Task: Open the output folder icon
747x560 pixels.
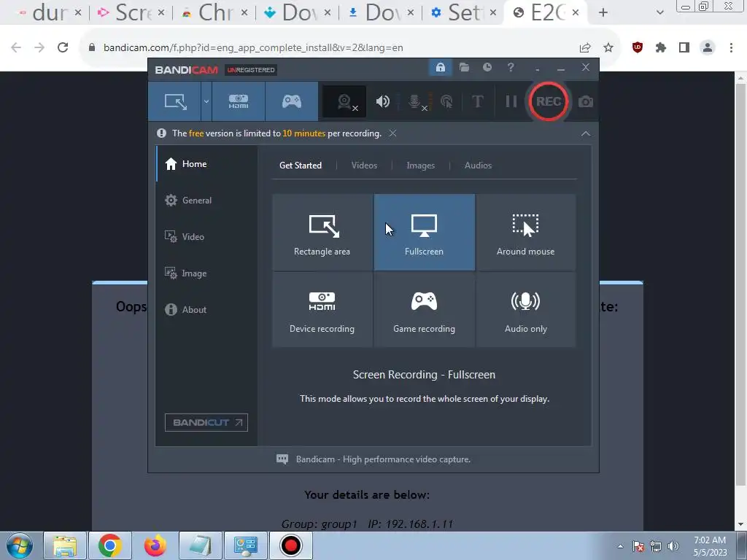Action: click(464, 67)
